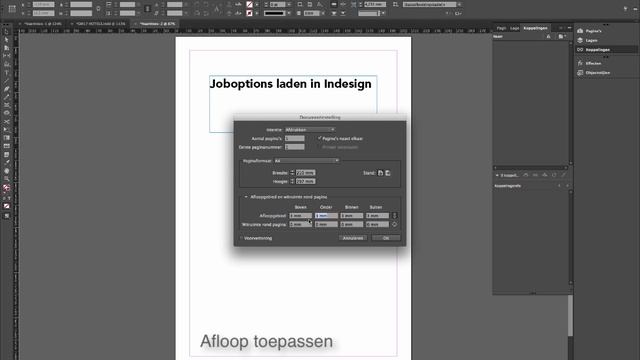
Task: Enable the Voorvertoning checkbox
Action: point(242,238)
